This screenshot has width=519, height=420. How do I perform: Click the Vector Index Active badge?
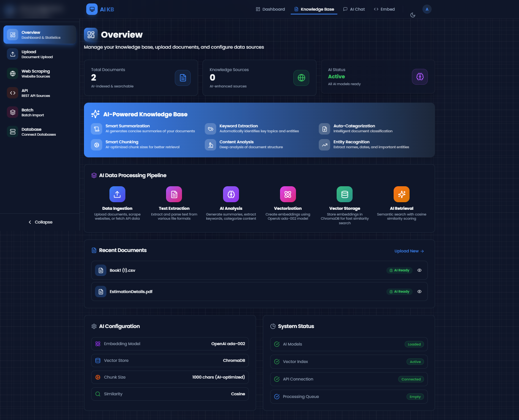(415, 362)
